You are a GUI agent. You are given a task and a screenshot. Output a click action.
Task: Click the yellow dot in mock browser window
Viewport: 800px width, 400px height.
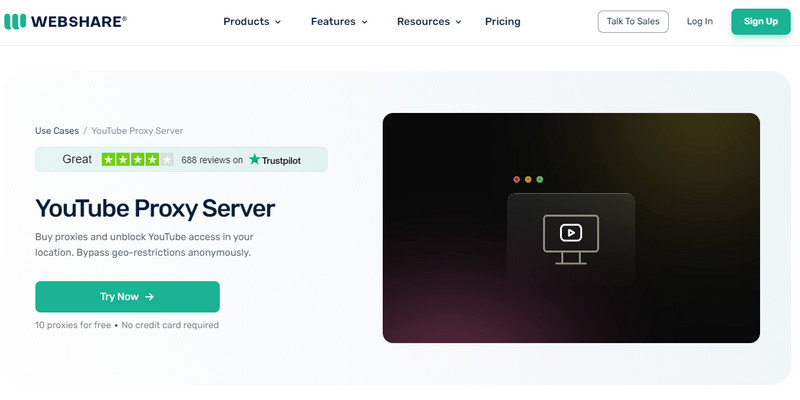point(528,179)
